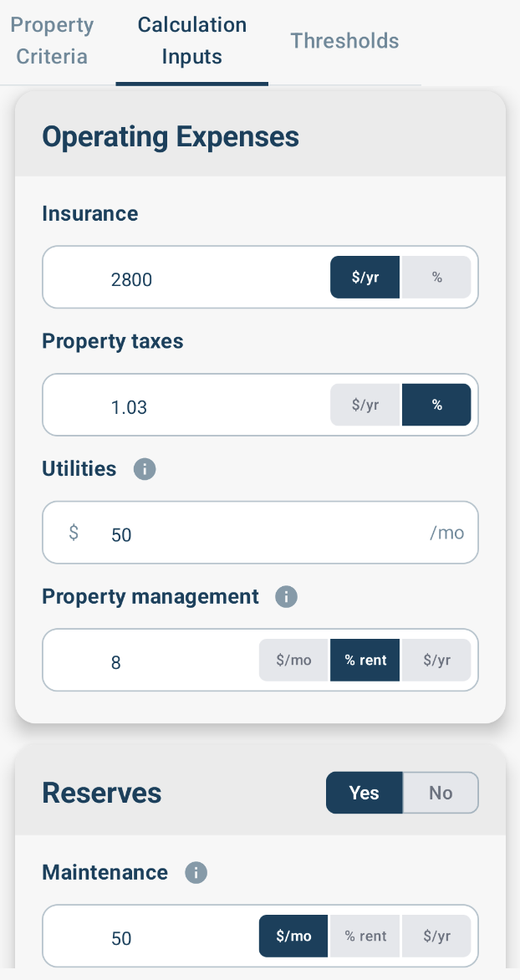Image resolution: width=520 pixels, height=980 pixels.
Task: Switch Property taxes to $/yr
Action: [x=365, y=405]
